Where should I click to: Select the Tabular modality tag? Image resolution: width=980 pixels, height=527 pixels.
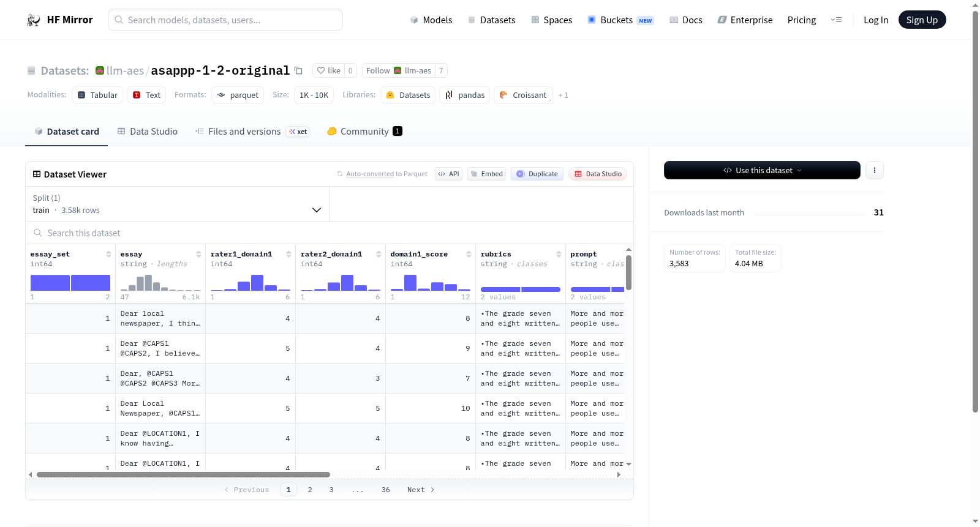(x=97, y=95)
